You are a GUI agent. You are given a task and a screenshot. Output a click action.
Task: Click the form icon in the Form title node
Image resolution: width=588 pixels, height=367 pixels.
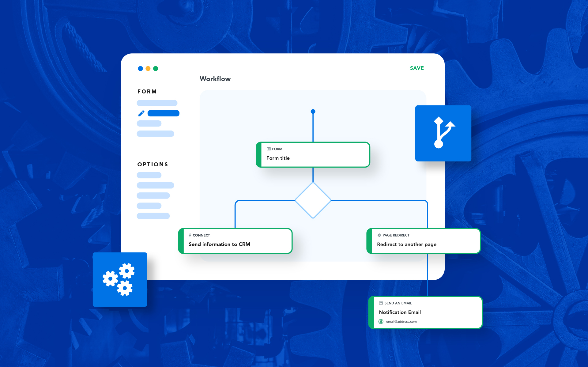click(269, 149)
